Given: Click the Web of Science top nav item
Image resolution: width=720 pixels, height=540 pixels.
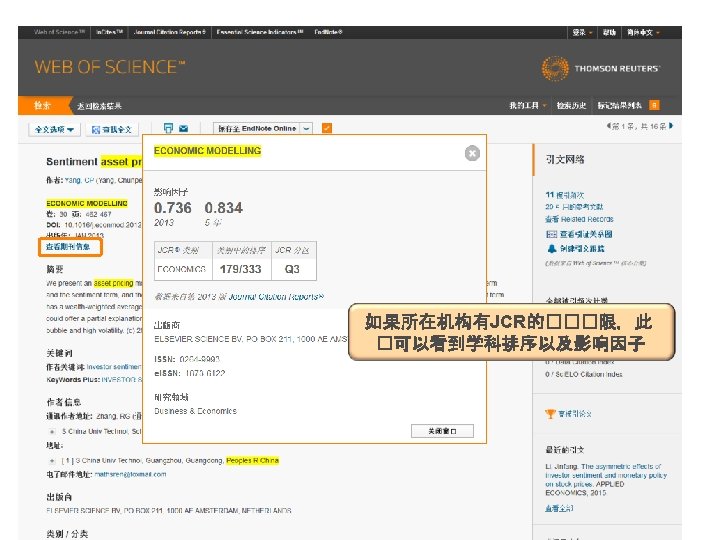Looking at the screenshot, I should pyautogui.click(x=59, y=32).
